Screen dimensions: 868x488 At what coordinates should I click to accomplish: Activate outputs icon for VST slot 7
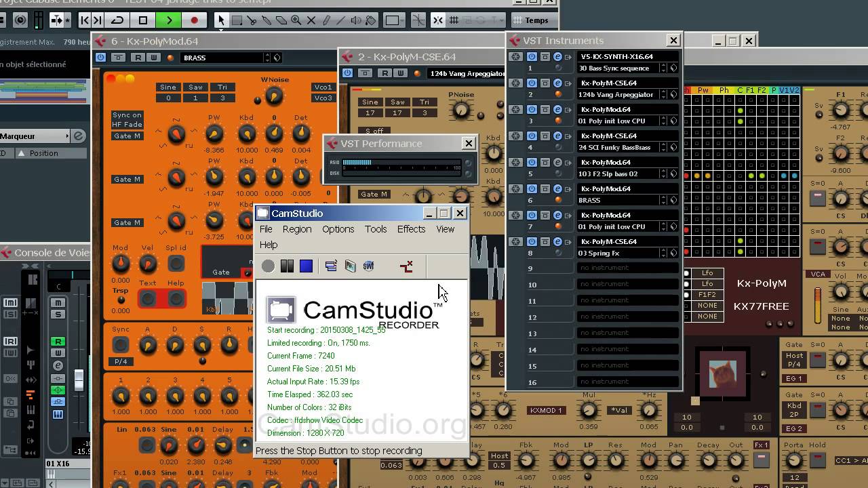(x=568, y=216)
